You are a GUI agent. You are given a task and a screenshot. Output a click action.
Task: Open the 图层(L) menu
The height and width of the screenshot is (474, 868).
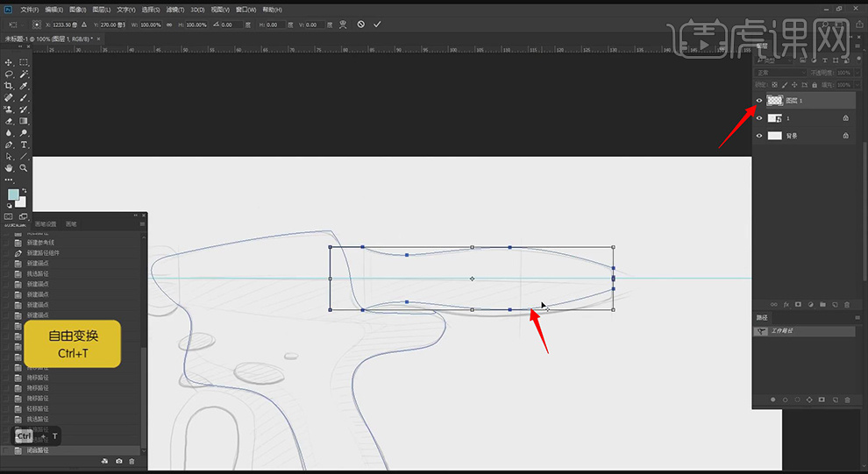coord(102,10)
